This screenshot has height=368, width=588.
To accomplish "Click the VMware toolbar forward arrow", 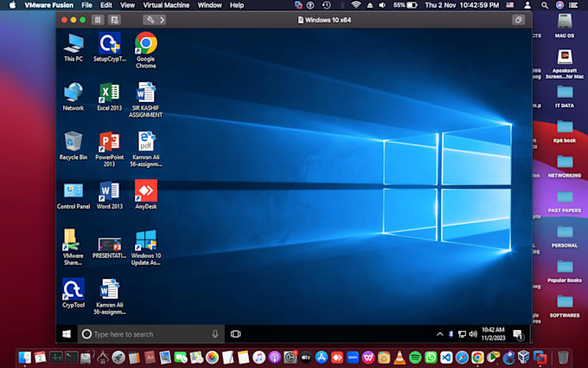I will pyautogui.click(x=162, y=20).
